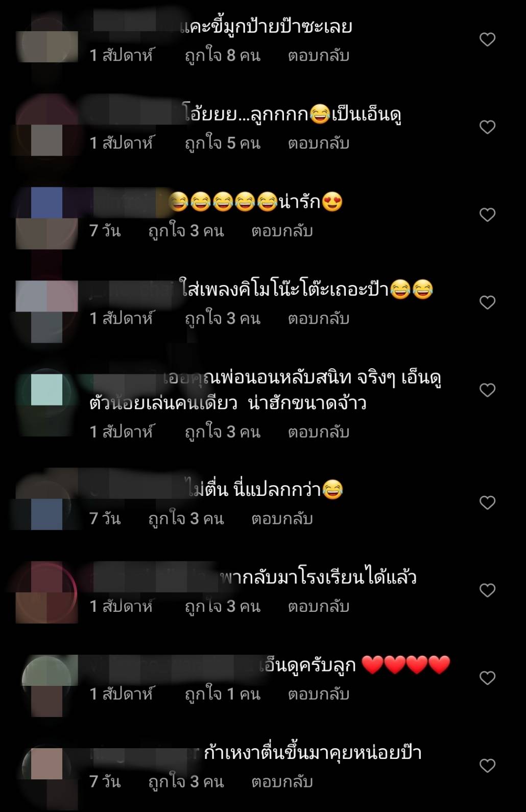Open ถูกใจ 5 คน likes list

point(223,143)
